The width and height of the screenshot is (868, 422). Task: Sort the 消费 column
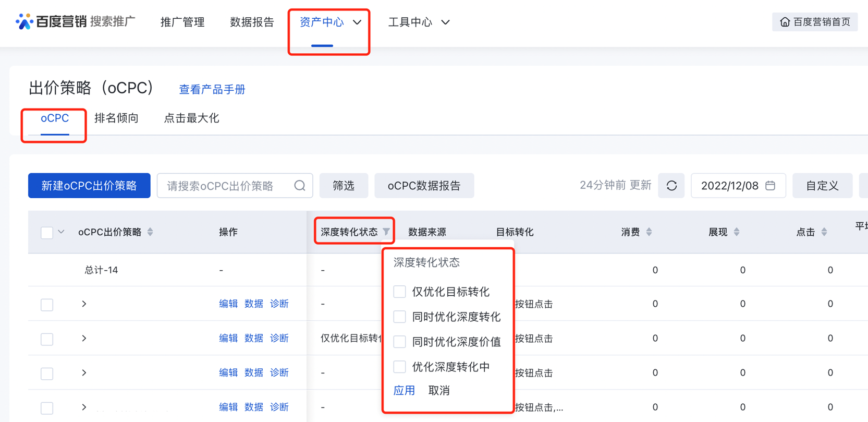(x=649, y=232)
